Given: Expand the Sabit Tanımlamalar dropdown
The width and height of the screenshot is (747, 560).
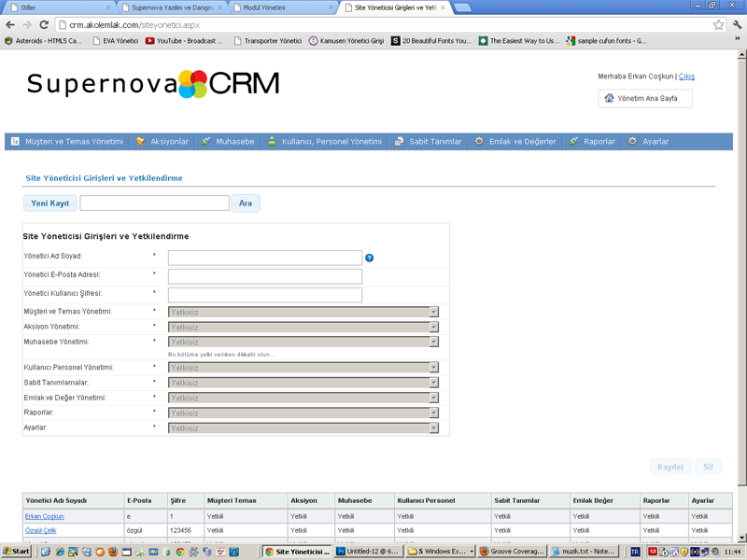Looking at the screenshot, I should [433, 383].
